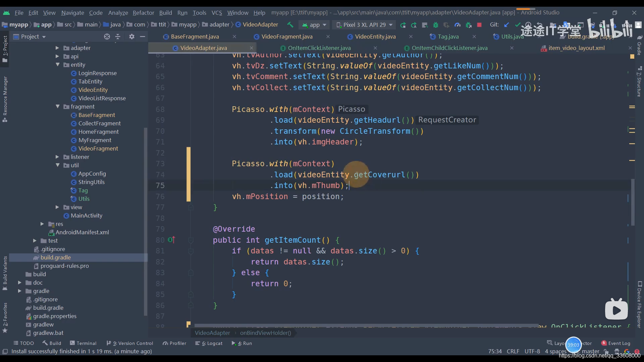This screenshot has height=362, width=644.
Task: Open the Run tool window
Action: click(241, 343)
